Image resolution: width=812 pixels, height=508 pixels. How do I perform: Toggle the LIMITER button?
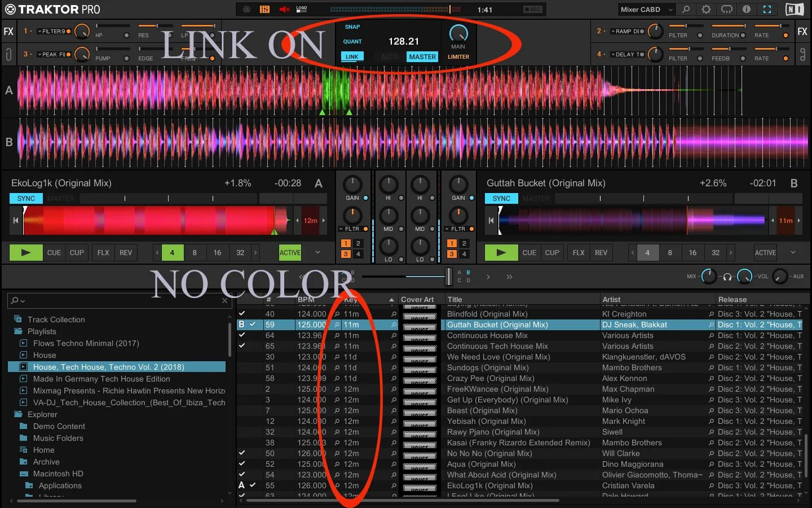[x=458, y=56]
